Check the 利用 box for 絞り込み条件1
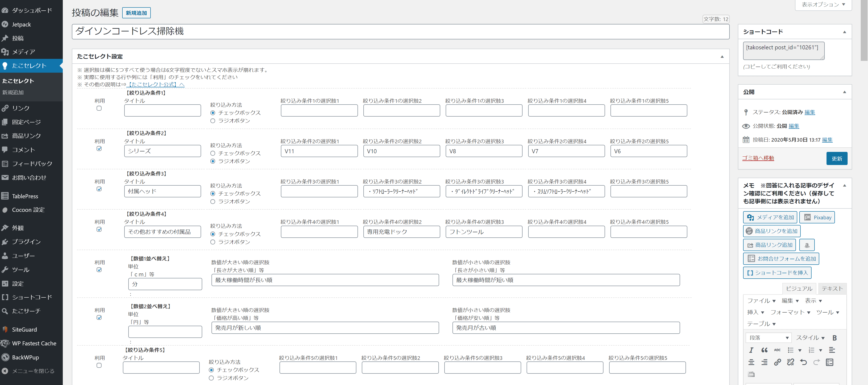Image resolution: width=868 pixels, height=385 pixels. click(99, 108)
